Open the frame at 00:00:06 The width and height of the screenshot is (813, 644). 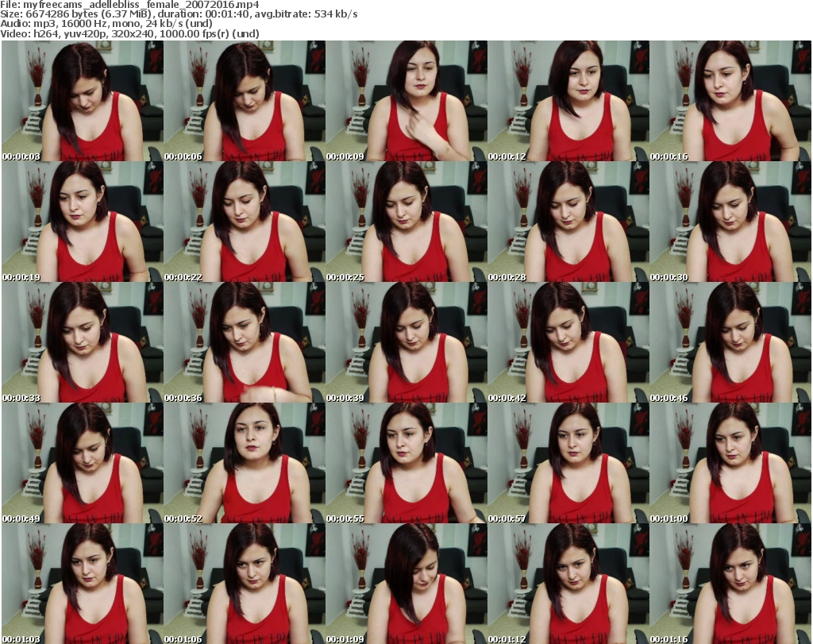coord(245,101)
